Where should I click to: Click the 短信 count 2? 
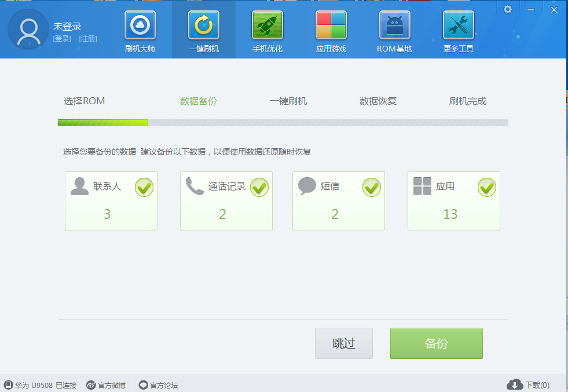[x=335, y=214]
